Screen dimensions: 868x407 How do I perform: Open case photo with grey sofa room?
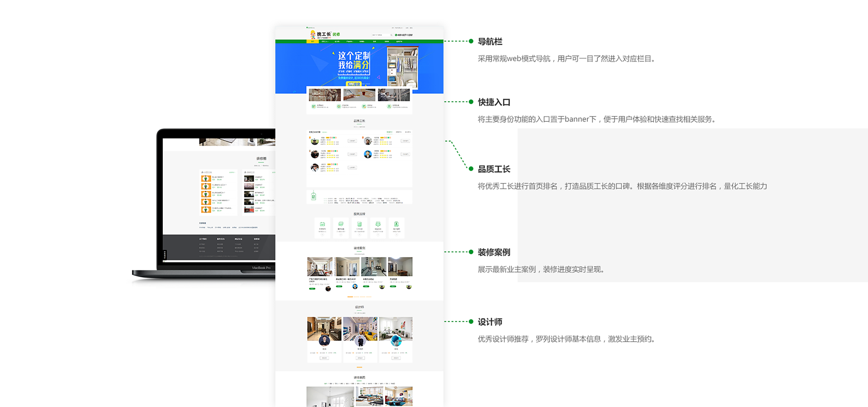373,267
